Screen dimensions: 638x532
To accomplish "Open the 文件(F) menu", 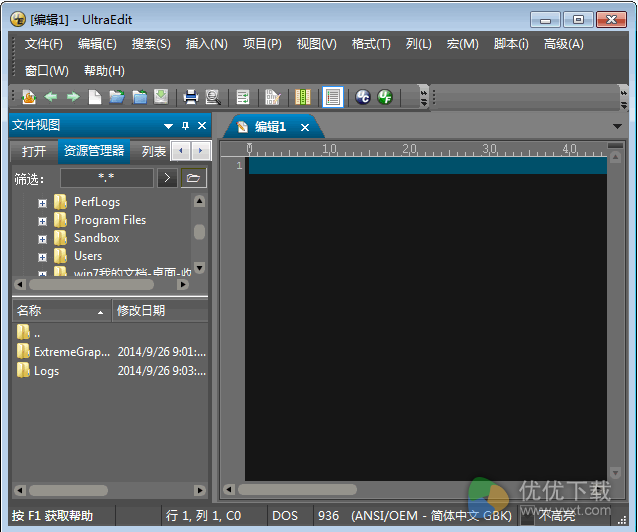I will pos(44,44).
